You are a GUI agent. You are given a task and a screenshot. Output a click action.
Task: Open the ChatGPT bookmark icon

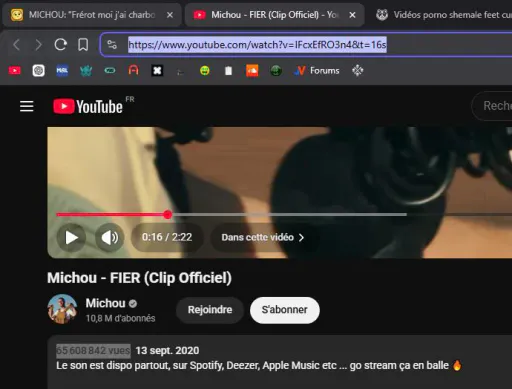click(38, 71)
